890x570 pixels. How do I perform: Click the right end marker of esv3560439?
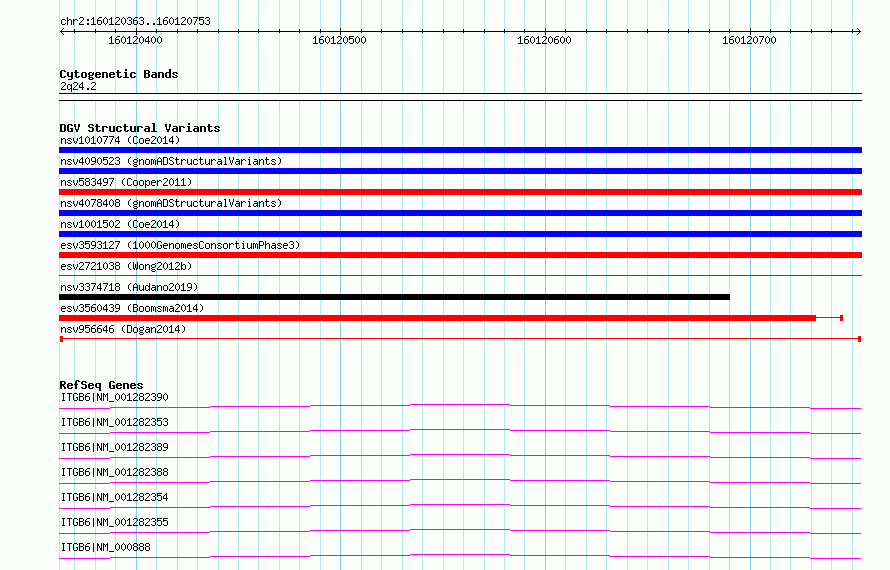click(841, 318)
